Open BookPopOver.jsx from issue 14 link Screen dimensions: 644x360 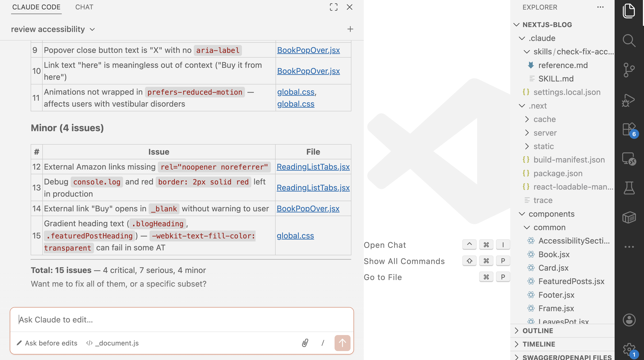(308, 208)
